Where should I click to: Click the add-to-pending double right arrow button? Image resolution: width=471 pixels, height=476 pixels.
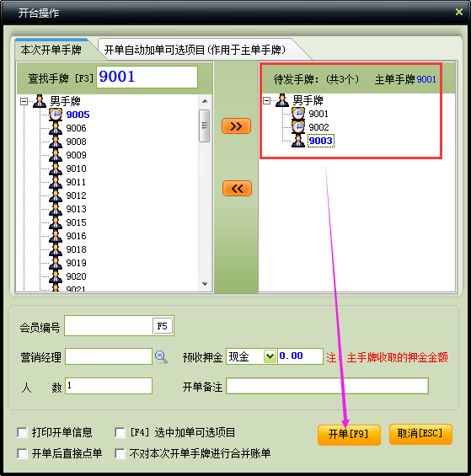pyautogui.click(x=236, y=126)
